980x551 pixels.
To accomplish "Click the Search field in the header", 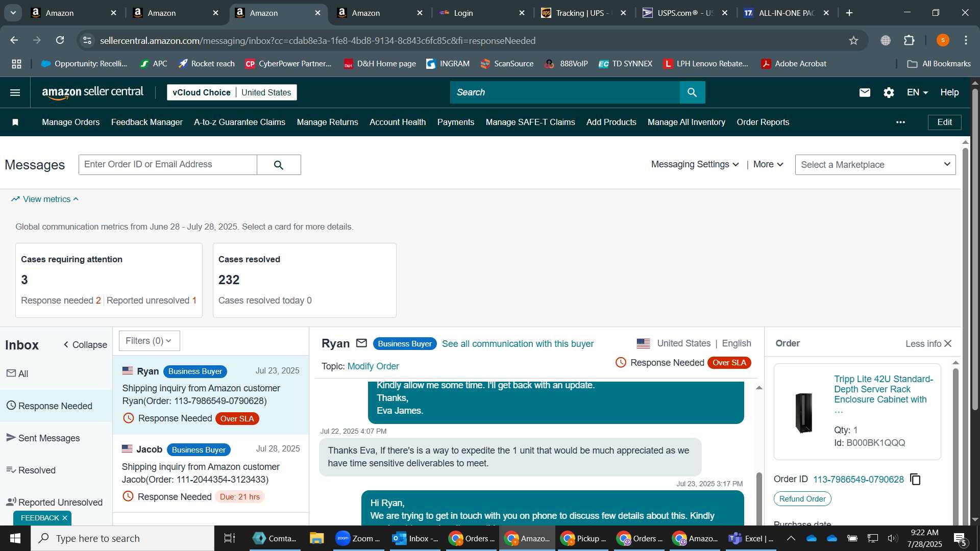I will (565, 92).
